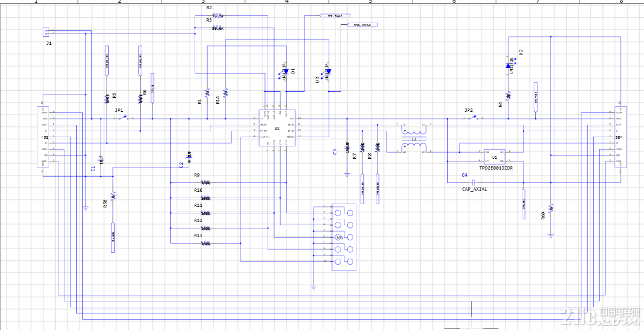Click the ground symbol below C3

(347, 174)
